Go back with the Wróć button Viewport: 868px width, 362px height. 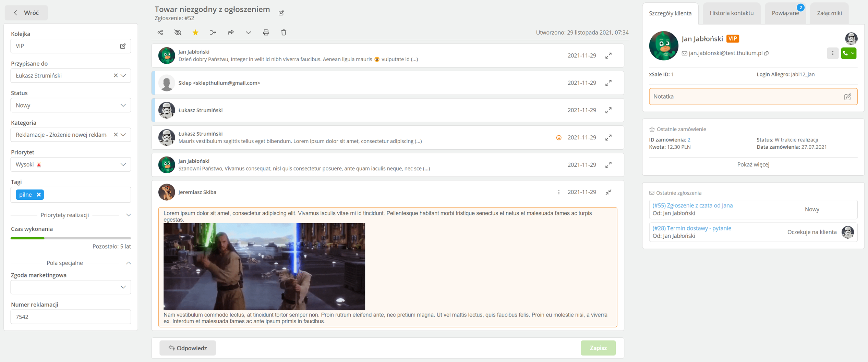tap(26, 13)
